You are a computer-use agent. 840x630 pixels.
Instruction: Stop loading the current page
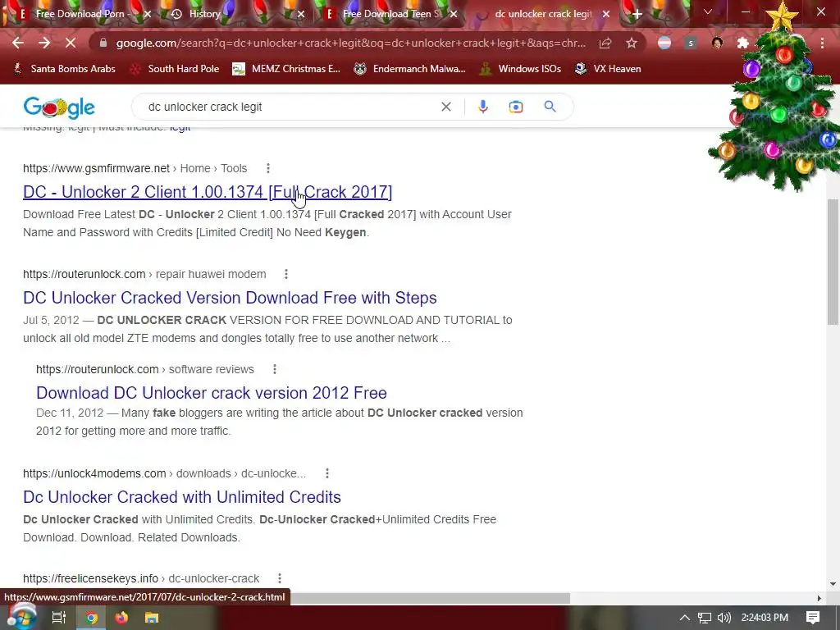pyautogui.click(x=71, y=43)
